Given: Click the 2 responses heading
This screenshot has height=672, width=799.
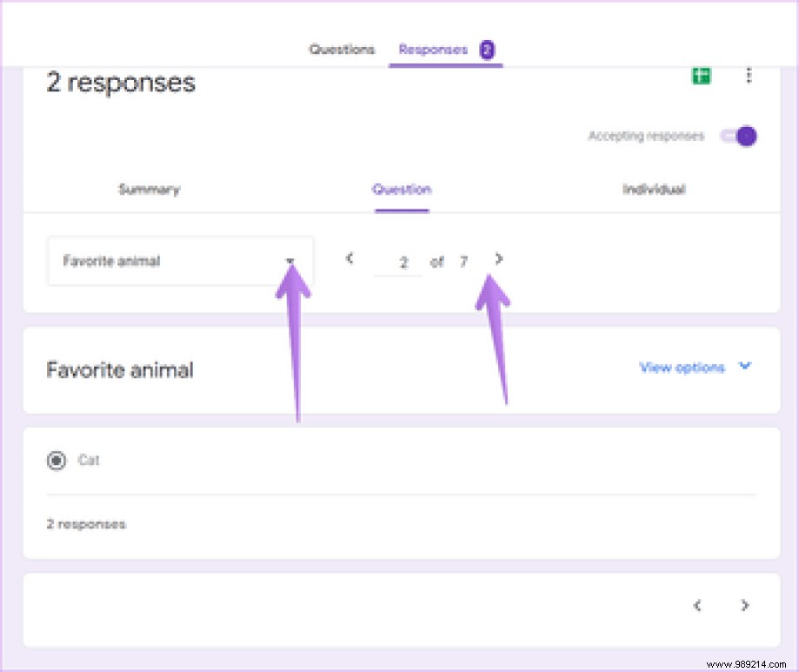Looking at the screenshot, I should point(120,83).
